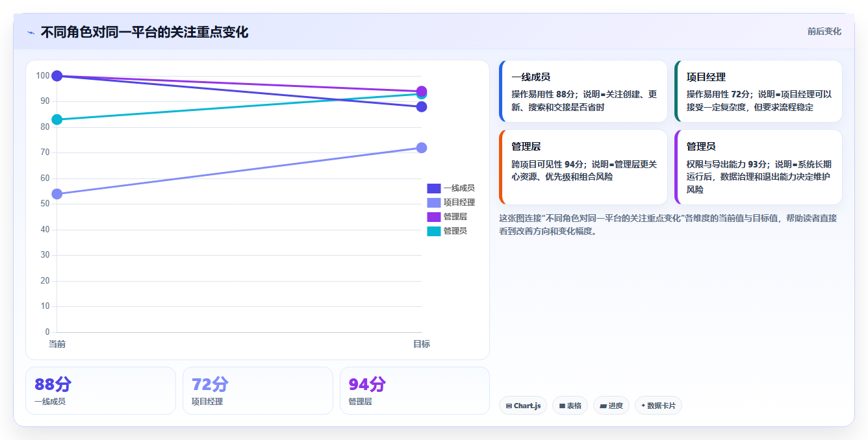Open the 管理层 info card
868x440 pixels.
[x=583, y=167]
